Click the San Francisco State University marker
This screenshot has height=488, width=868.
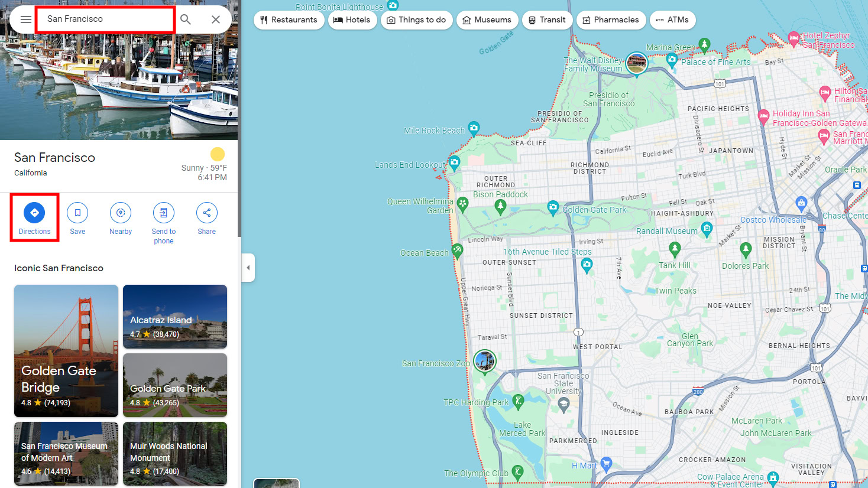click(x=563, y=404)
